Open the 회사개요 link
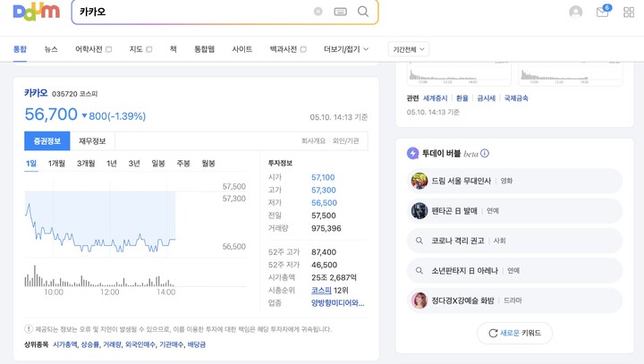The height and width of the screenshot is (364, 644). click(313, 141)
